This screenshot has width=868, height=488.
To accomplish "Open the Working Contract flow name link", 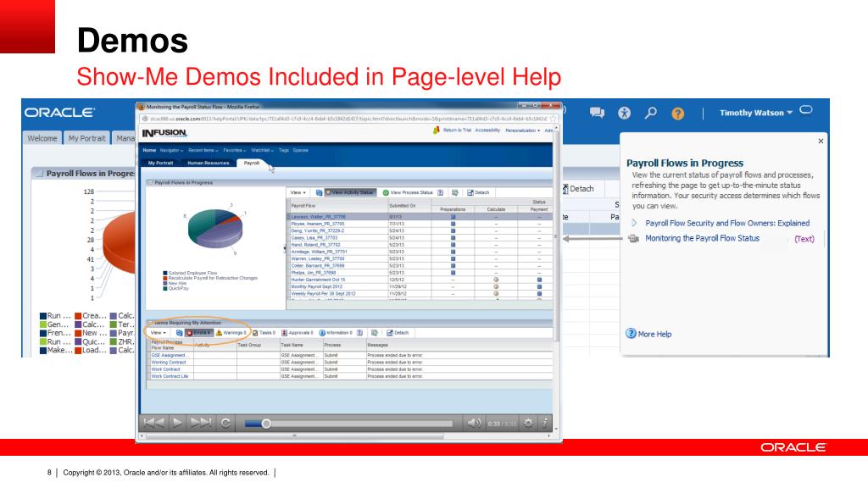I will click(x=169, y=363).
